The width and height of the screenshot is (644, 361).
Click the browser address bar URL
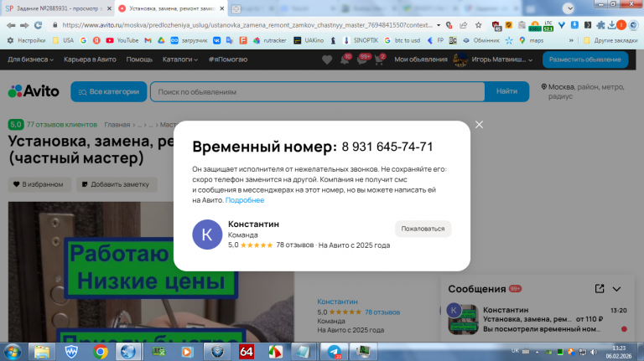point(247,25)
